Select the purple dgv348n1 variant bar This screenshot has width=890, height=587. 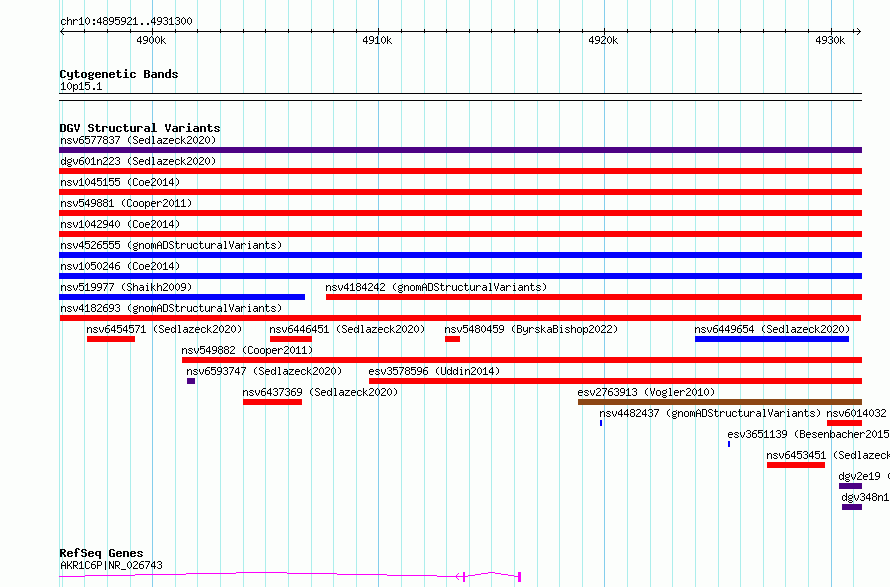852,507
